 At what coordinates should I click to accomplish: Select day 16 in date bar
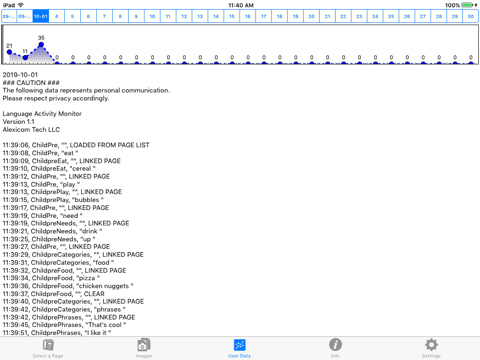coord(248,16)
